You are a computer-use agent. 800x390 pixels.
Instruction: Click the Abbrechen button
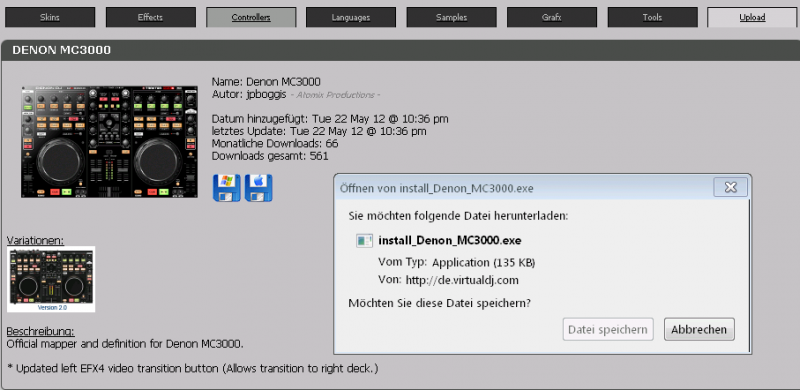coord(699,329)
